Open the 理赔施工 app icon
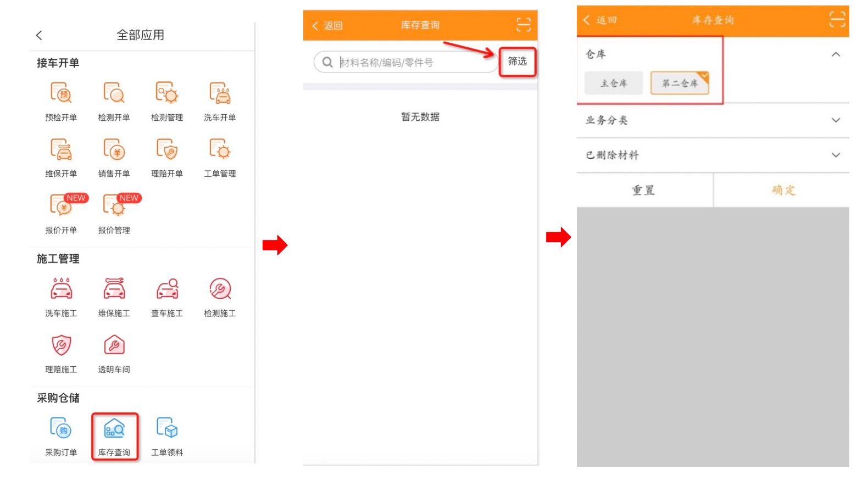The height and width of the screenshot is (492, 868). [x=61, y=345]
